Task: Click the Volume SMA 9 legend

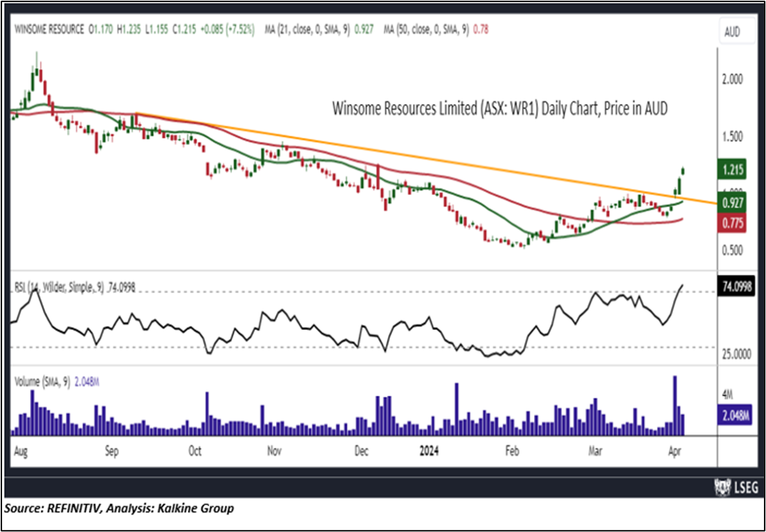Action: click(41, 382)
